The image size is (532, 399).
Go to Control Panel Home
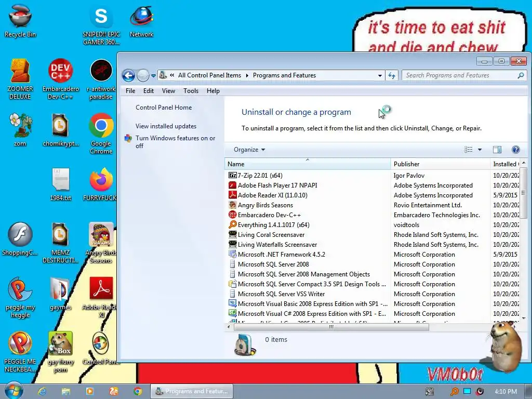(164, 108)
